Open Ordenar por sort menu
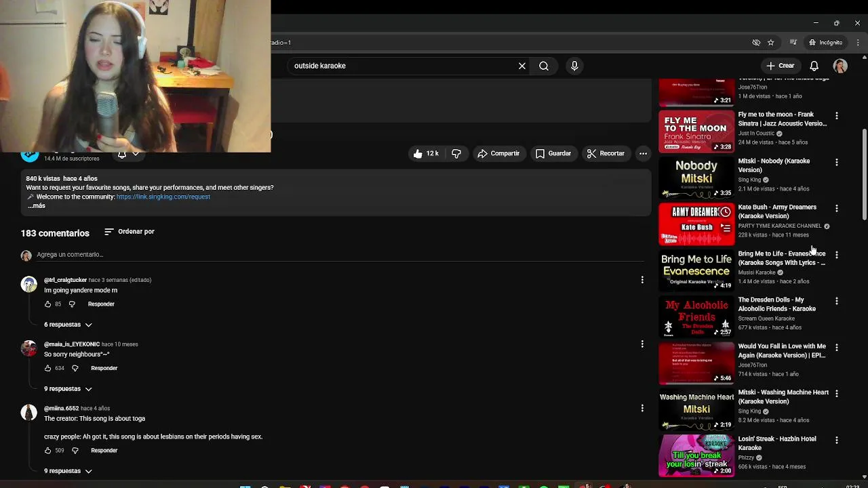 (x=130, y=232)
